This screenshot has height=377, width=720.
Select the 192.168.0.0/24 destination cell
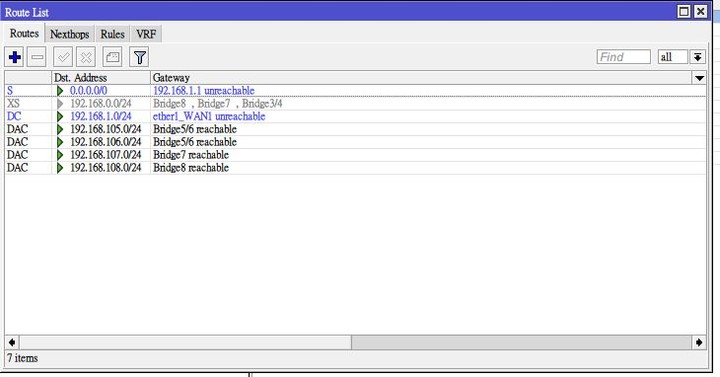pyautogui.click(x=101, y=104)
